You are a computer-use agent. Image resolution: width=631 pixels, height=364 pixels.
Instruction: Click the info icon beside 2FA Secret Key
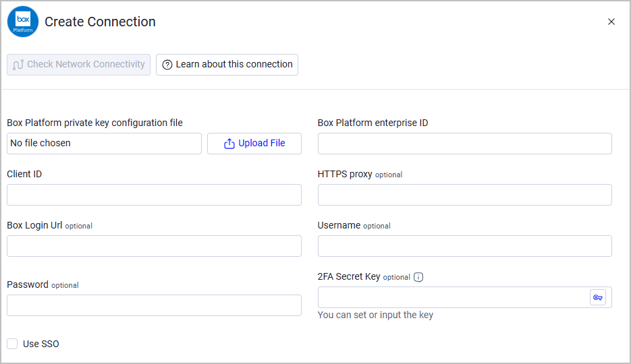click(418, 277)
